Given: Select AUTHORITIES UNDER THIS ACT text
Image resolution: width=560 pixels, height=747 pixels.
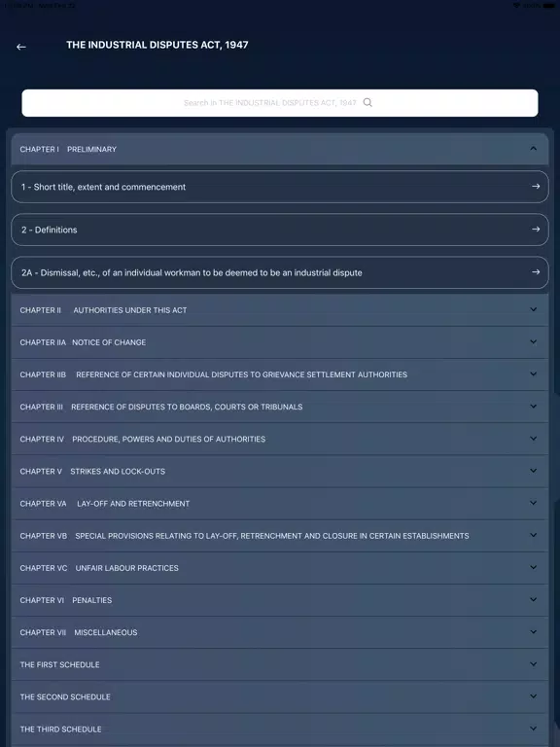Looking at the screenshot, I should click(130, 310).
